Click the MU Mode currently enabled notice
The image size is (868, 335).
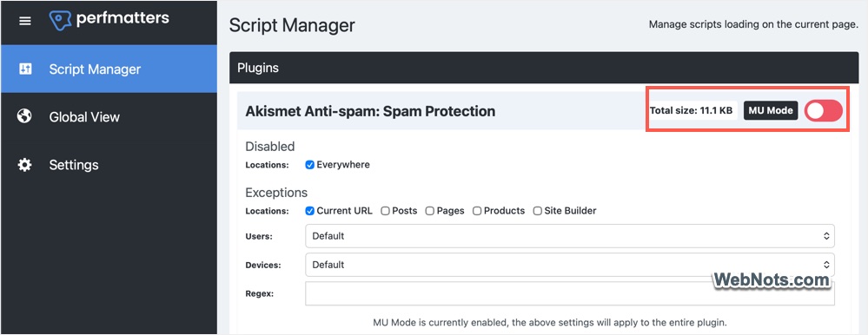tap(550, 322)
